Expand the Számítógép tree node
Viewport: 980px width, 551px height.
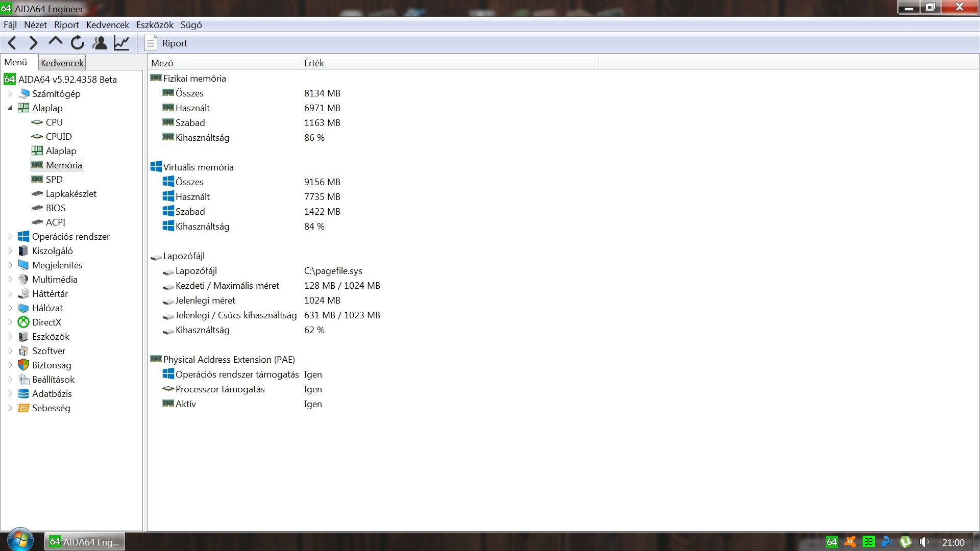(x=10, y=94)
